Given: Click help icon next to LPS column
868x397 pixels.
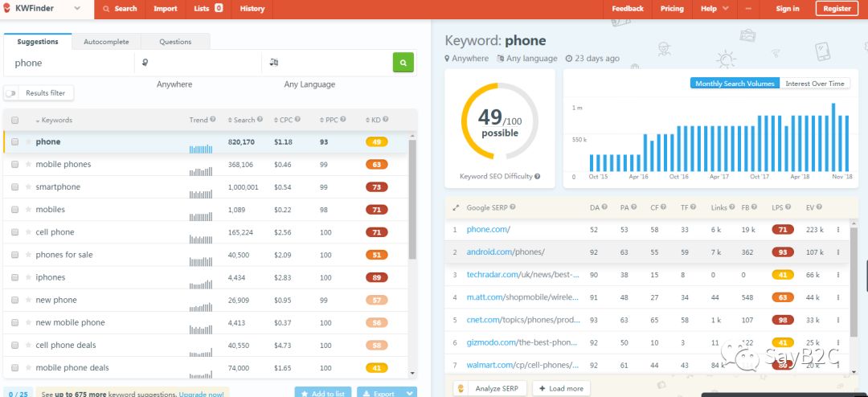Looking at the screenshot, I should pyautogui.click(x=788, y=207).
